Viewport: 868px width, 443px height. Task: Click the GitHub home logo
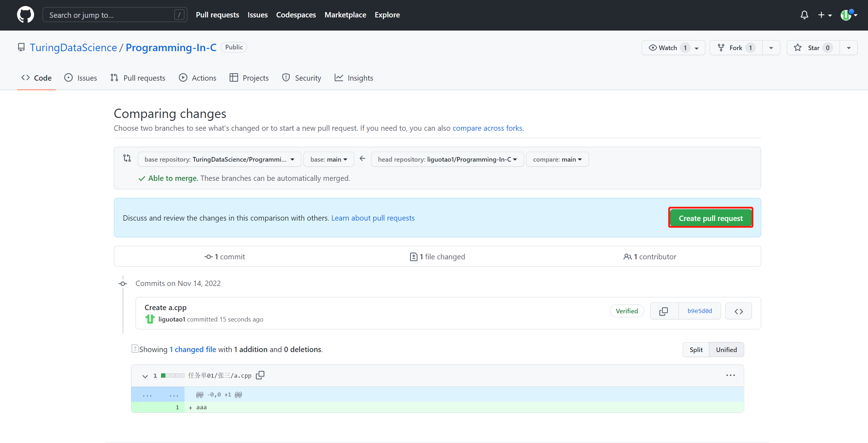click(x=25, y=15)
